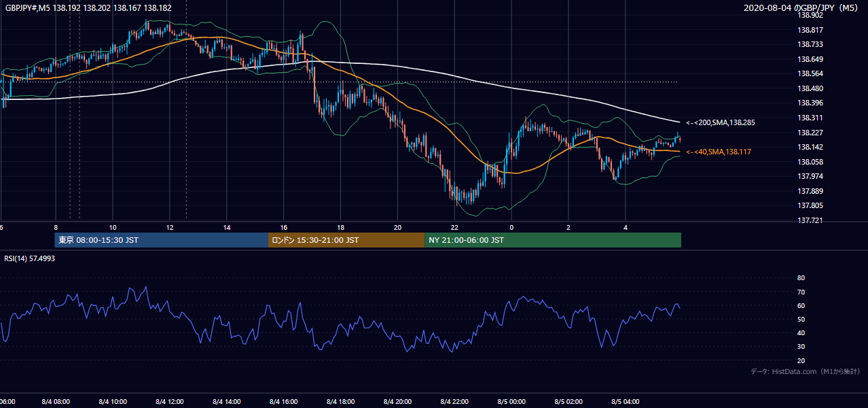Click hour label 12 under price chart

click(170, 227)
